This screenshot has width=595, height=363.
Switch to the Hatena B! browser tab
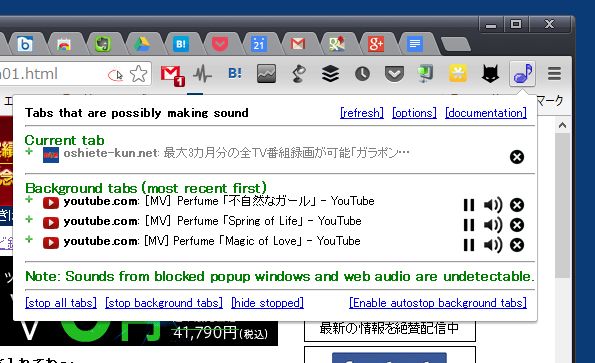coord(181,44)
